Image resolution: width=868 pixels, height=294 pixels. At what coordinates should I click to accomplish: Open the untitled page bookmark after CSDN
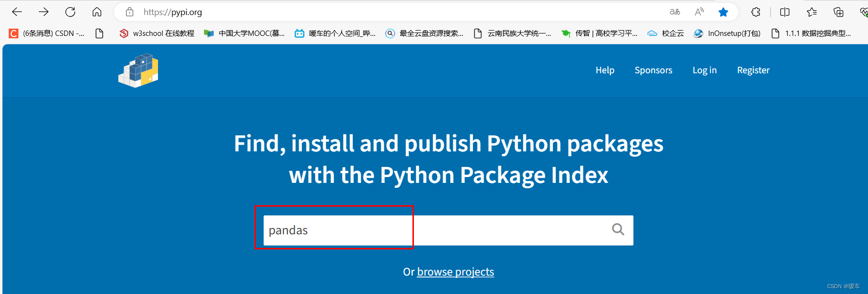tap(99, 33)
